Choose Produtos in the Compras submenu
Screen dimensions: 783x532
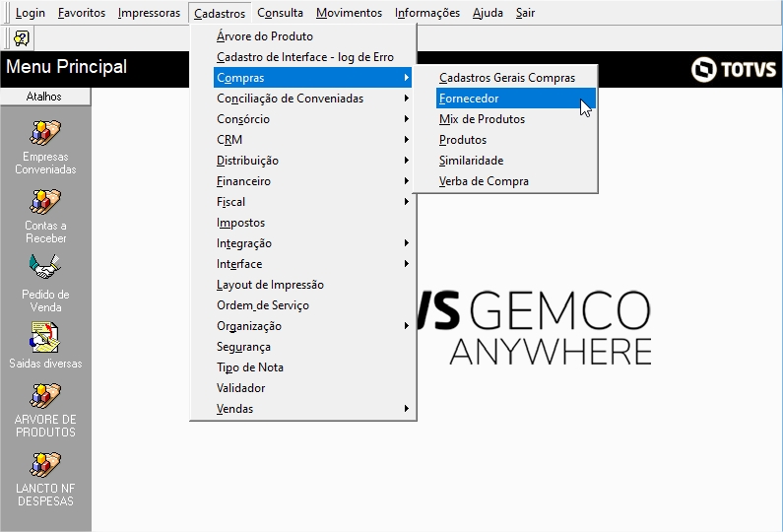(516, 140)
